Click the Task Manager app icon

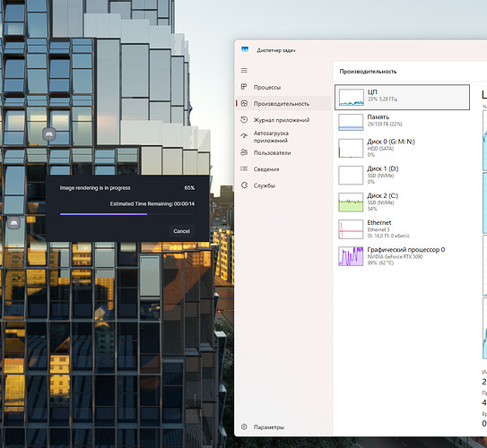245,49
